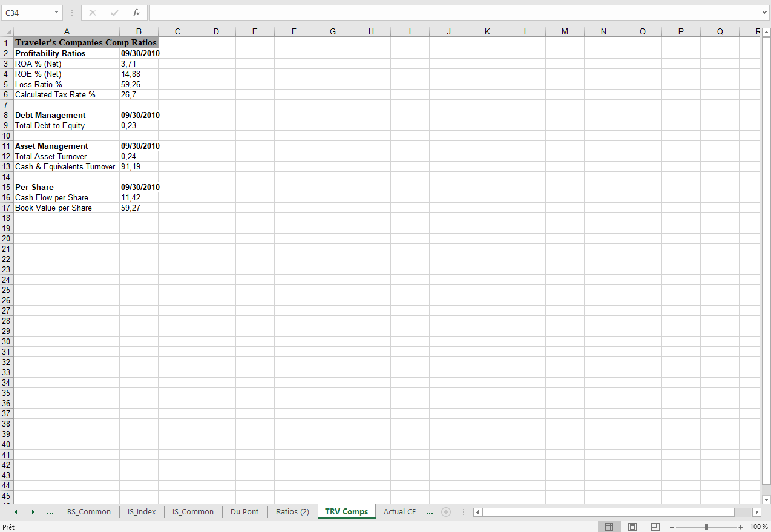Click the Profitability Ratios cell
The width and height of the screenshot is (771, 532).
pos(67,53)
